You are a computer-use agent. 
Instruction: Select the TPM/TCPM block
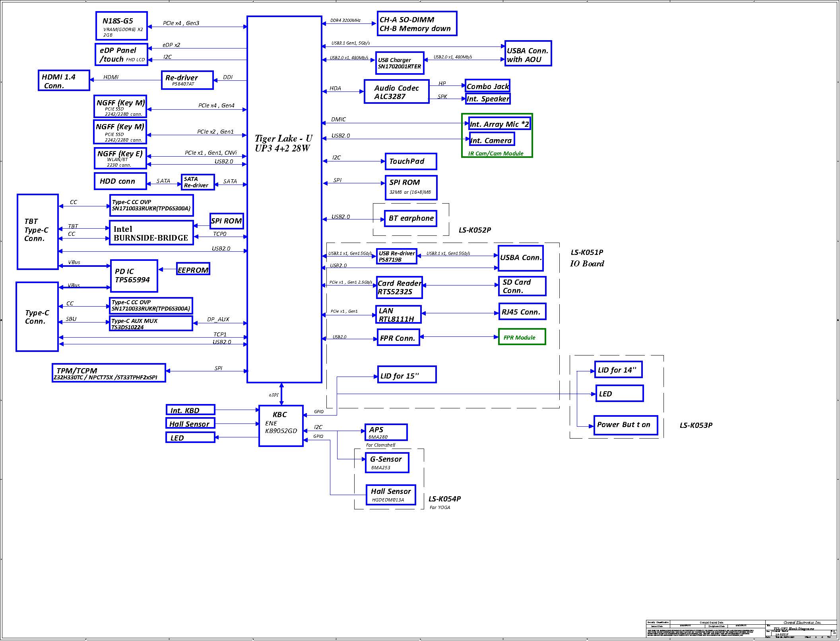coord(109,373)
